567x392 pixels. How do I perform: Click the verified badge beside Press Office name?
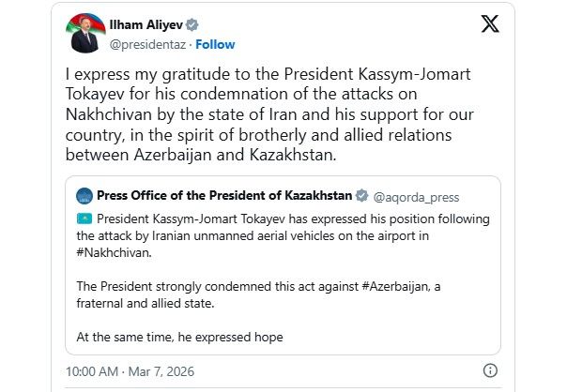[361, 195]
